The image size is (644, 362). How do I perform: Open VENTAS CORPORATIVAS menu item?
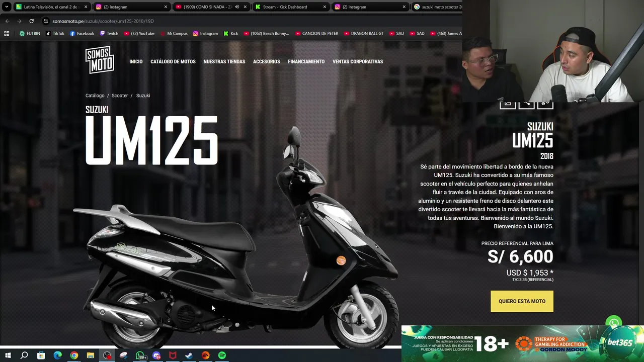[358, 62]
